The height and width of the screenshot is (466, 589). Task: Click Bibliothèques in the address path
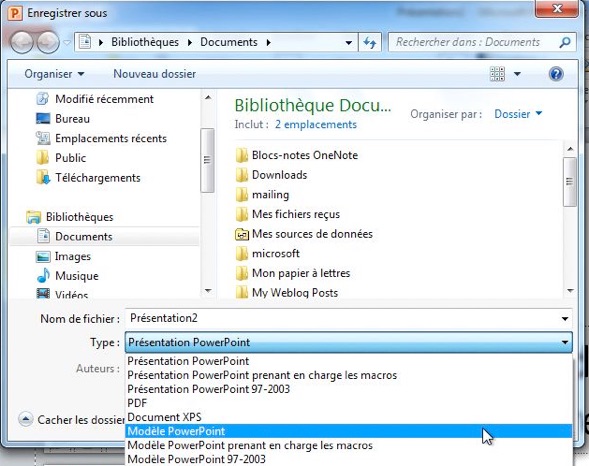click(x=145, y=42)
